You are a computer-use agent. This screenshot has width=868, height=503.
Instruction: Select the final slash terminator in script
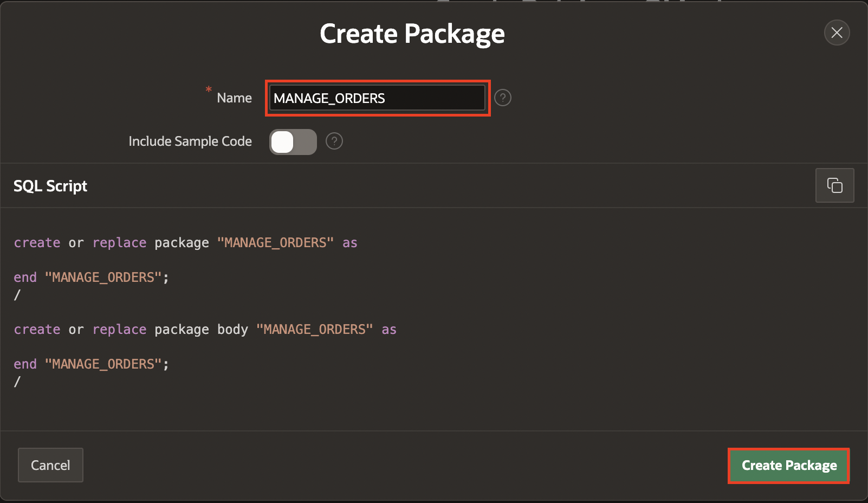click(17, 382)
